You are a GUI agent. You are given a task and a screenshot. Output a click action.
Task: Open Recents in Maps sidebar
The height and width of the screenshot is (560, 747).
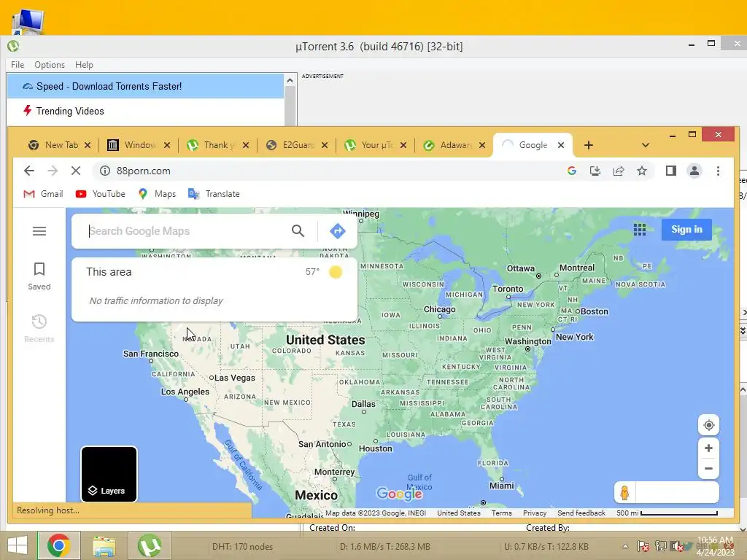(x=39, y=329)
